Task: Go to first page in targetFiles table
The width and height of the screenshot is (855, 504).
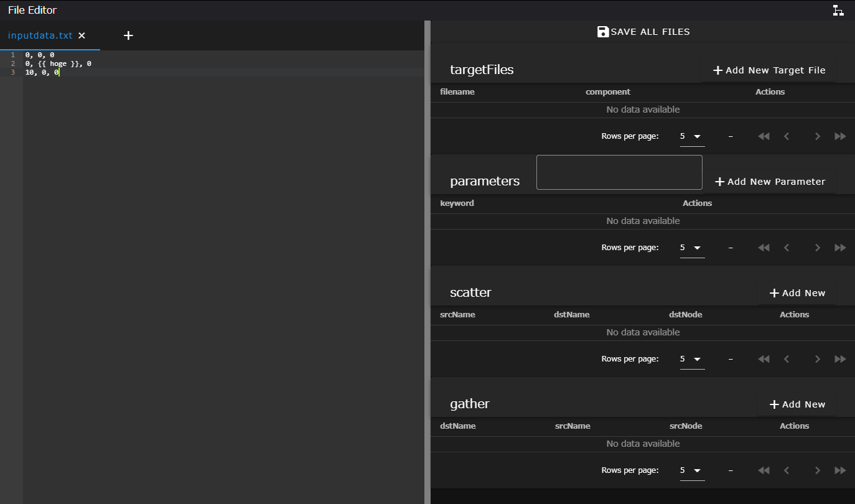Action: pos(764,136)
